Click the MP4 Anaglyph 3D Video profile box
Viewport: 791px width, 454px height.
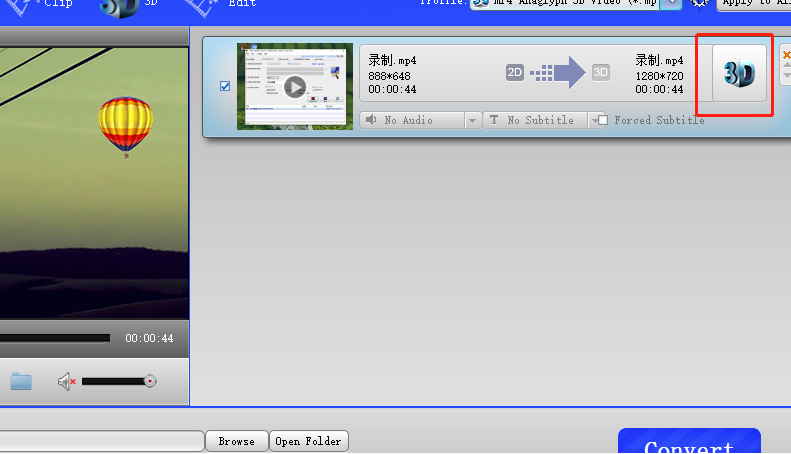565,4
